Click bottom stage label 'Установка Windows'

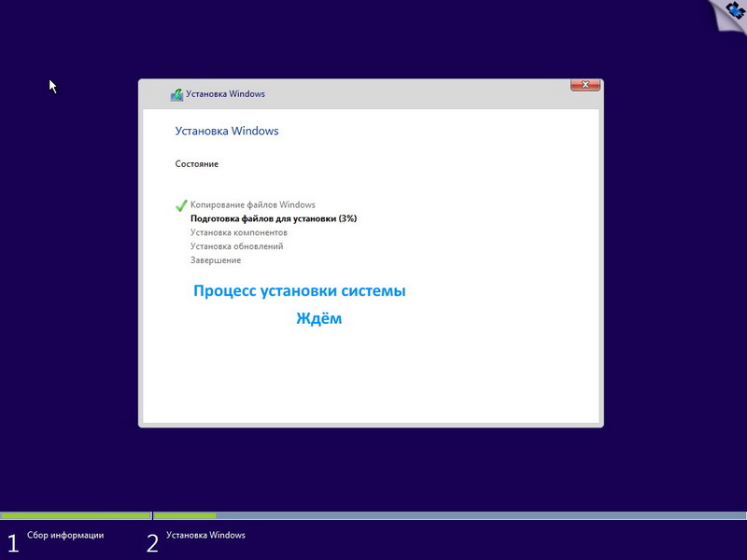pyautogui.click(x=205, y=535)
